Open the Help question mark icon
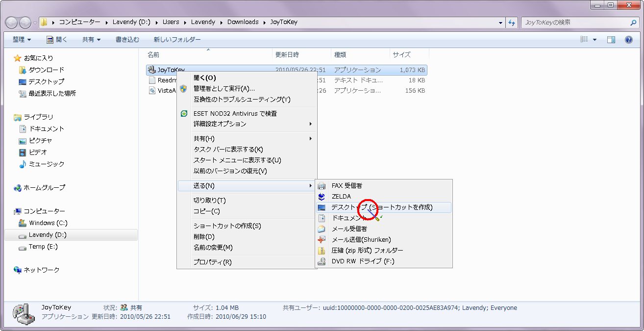The image size is (644, 331). coord(629,40)
